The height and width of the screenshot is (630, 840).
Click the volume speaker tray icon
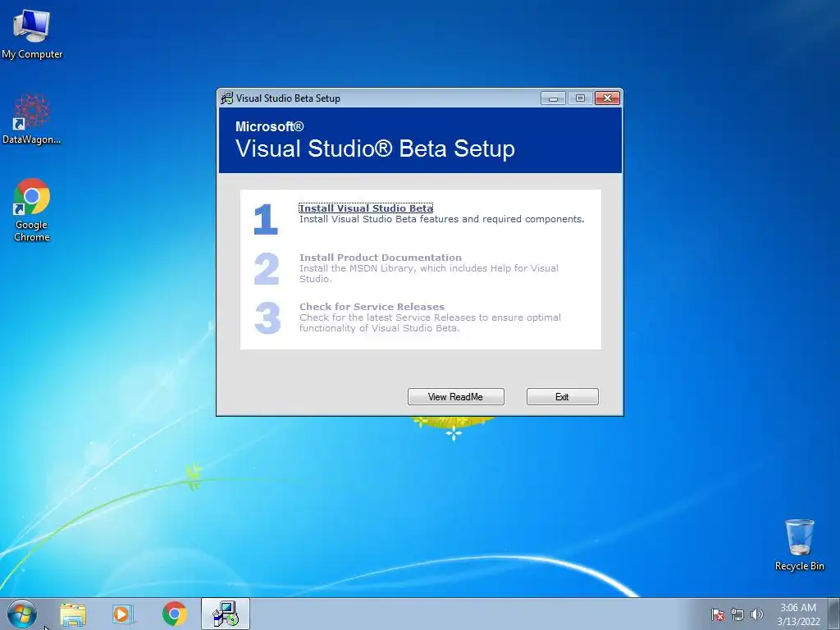tap(757, 614)
